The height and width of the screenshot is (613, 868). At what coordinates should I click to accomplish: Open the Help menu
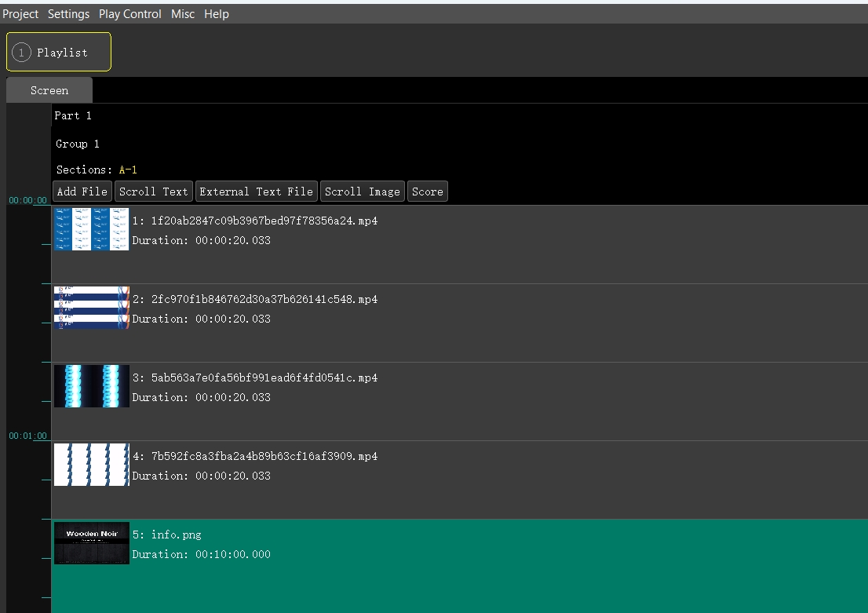(217, 14)
